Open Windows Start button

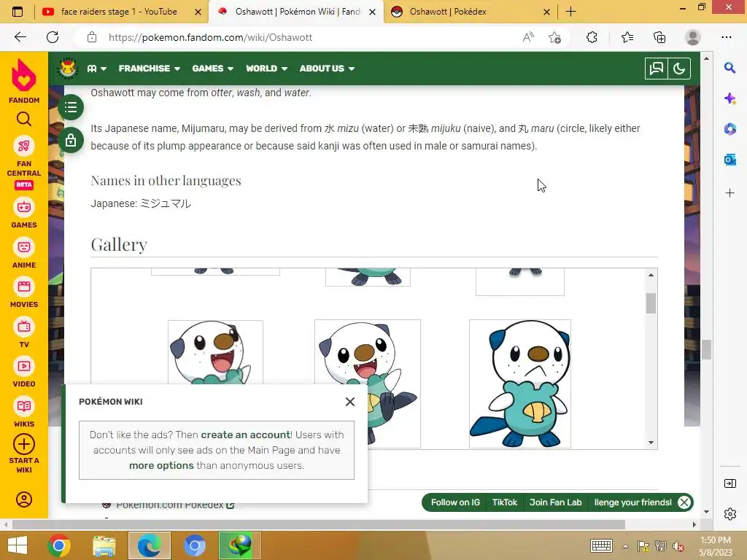pyautogui.click(x=18, y=545)
